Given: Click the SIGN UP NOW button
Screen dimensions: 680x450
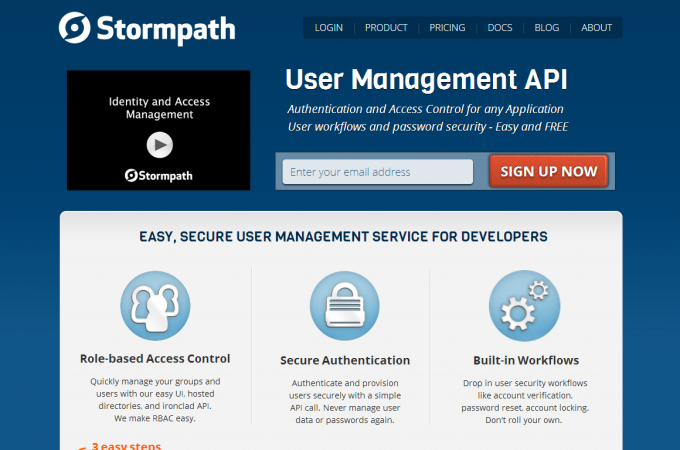Looking at the screenshot, I should click(x=549, y=171).
